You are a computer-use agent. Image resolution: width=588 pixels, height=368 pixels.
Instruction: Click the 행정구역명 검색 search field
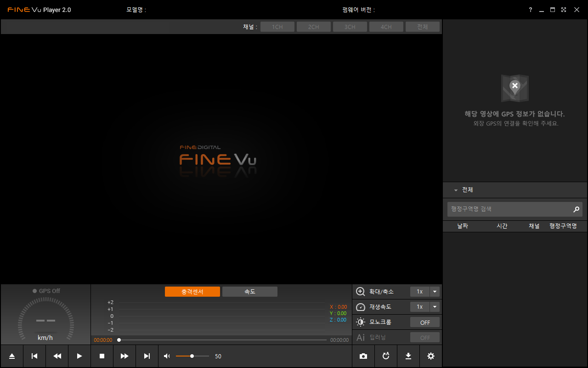pos(509,209)
